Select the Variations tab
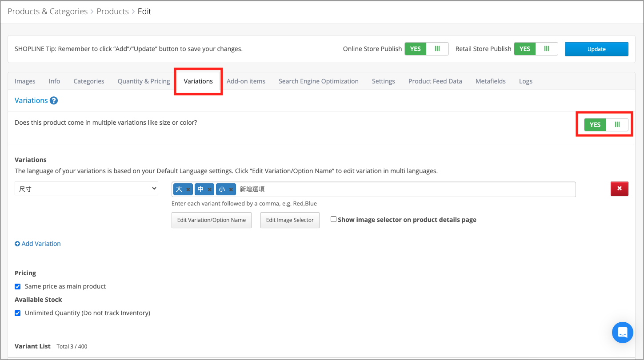Viewport: 644px width, 360px height. click(198, 81)
